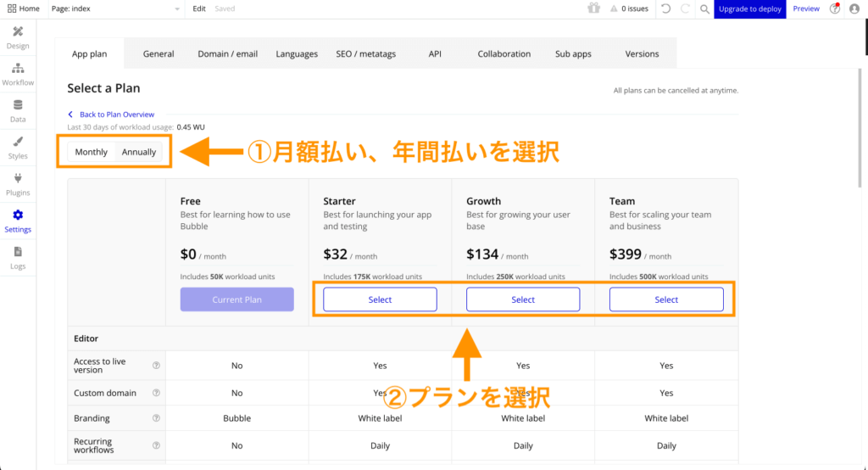
Task: Open the Styles brush icon
Action: coord(18,142)
